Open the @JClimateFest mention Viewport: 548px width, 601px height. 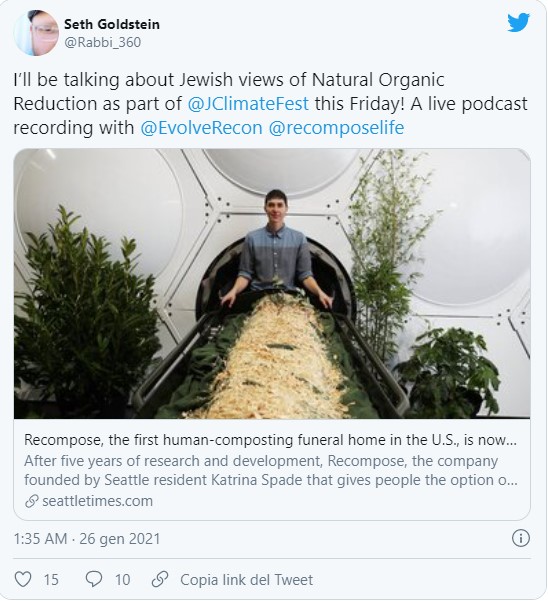coord(248,103)
